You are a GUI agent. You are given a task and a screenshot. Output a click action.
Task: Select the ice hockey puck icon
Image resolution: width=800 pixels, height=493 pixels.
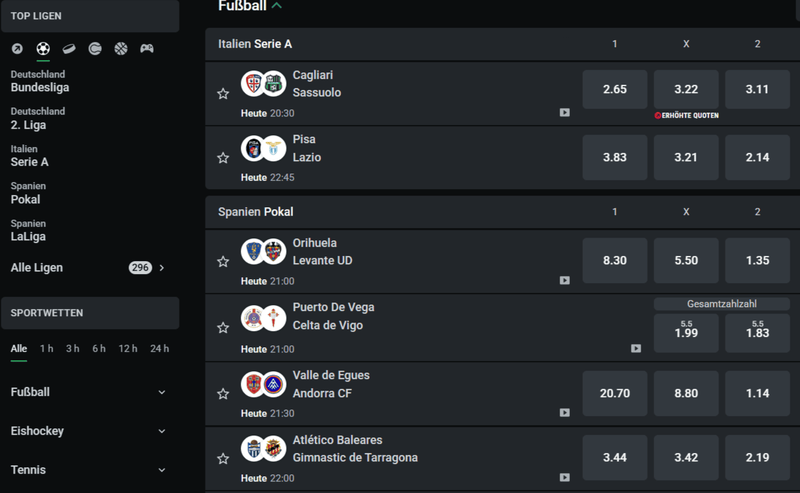(69, 48)
